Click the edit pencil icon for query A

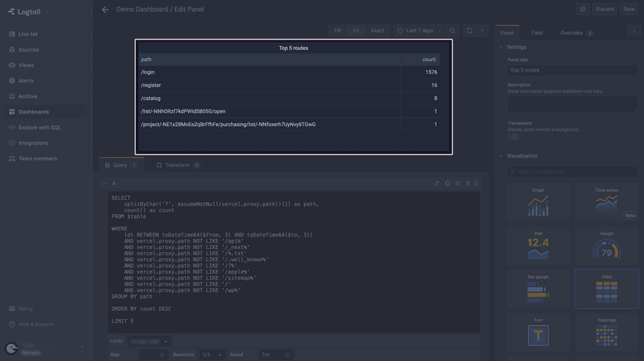(x=437, y=183)
